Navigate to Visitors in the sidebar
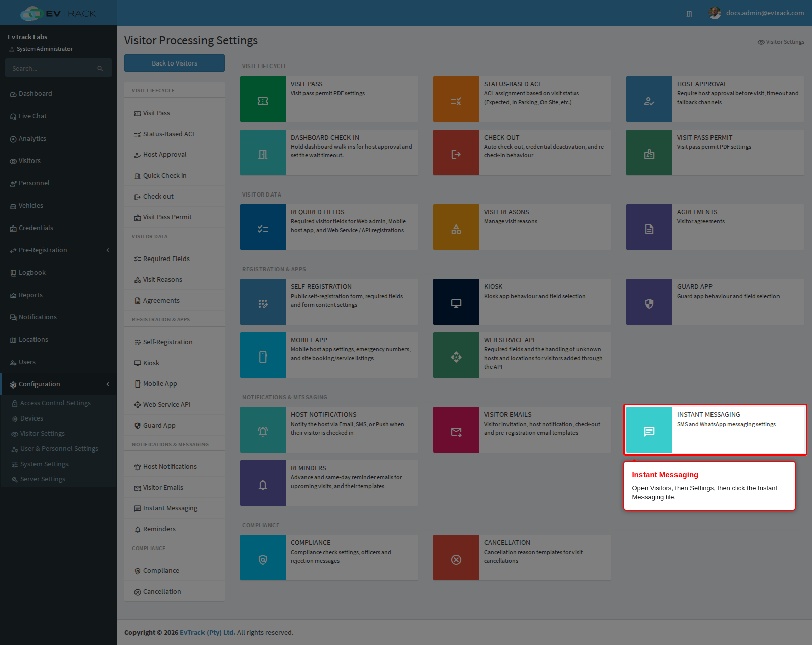The height and width of the screenshot is (645, 812). (58, 161)
